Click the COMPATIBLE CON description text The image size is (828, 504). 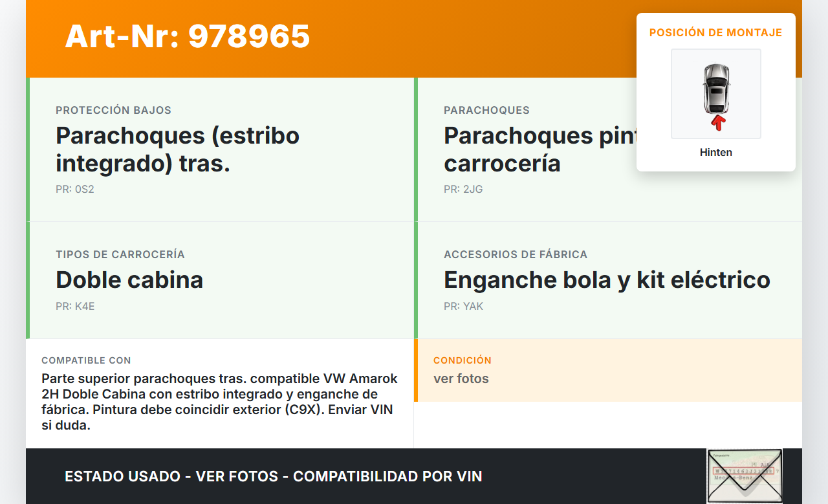point(220,402)
